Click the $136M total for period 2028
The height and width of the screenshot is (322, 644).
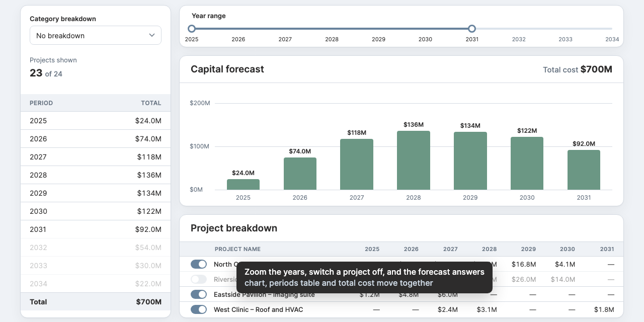[x=149, y=175]
